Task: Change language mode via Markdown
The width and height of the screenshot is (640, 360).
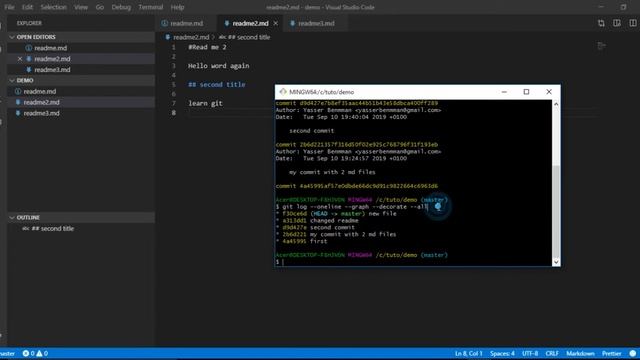Action: (x=580, y=353)
